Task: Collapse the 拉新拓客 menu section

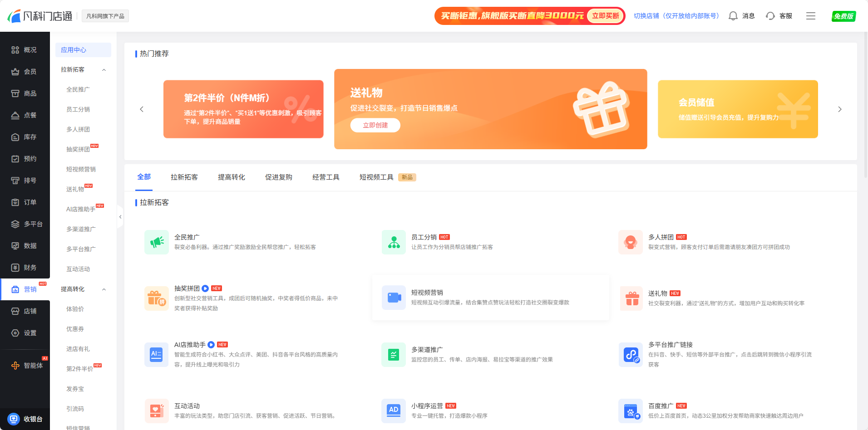Action: click(104, 69)
